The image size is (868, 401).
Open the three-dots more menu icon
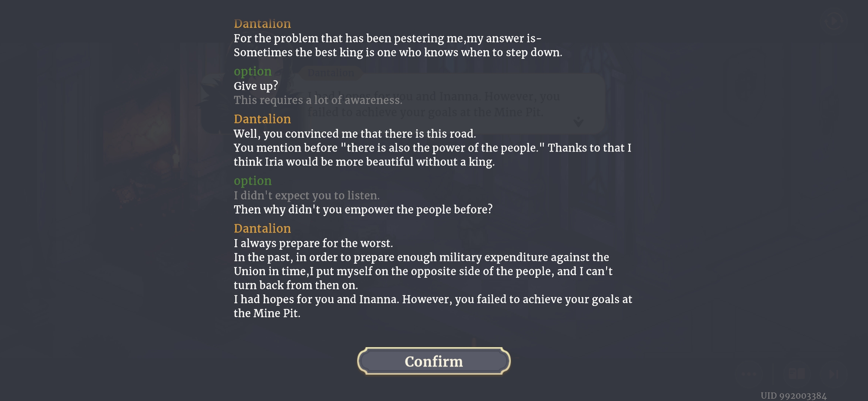[x=749, y=374]
